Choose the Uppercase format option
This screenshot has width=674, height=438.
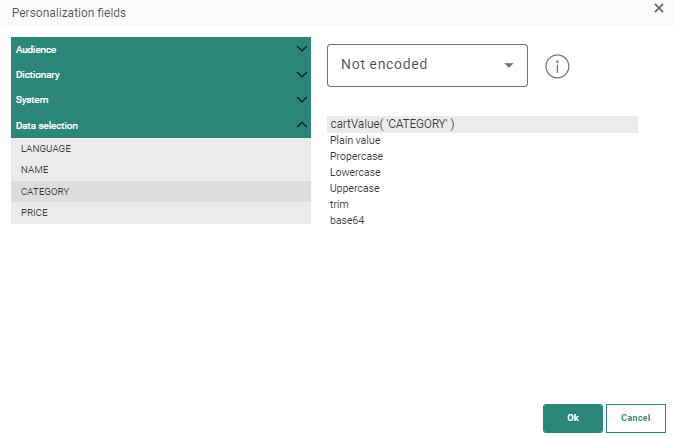(355, 188)
